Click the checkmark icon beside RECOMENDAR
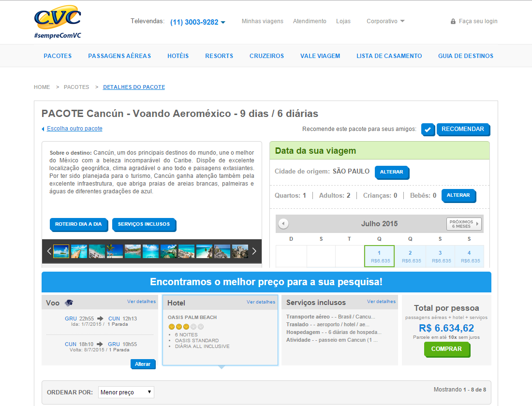Screen dimensions: 532x406 point(428,130)
